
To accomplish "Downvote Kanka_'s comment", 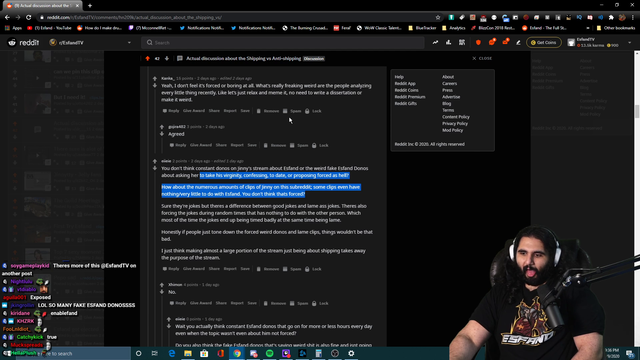I will coord(155,86).
